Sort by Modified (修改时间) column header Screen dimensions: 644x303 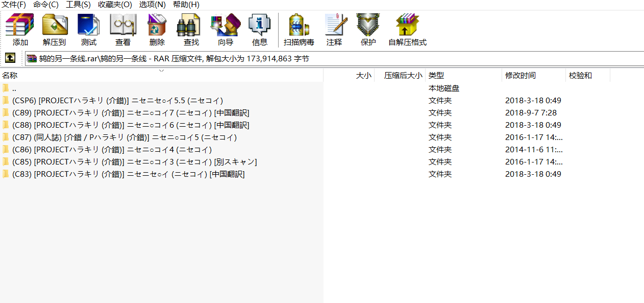click(534, 76)
